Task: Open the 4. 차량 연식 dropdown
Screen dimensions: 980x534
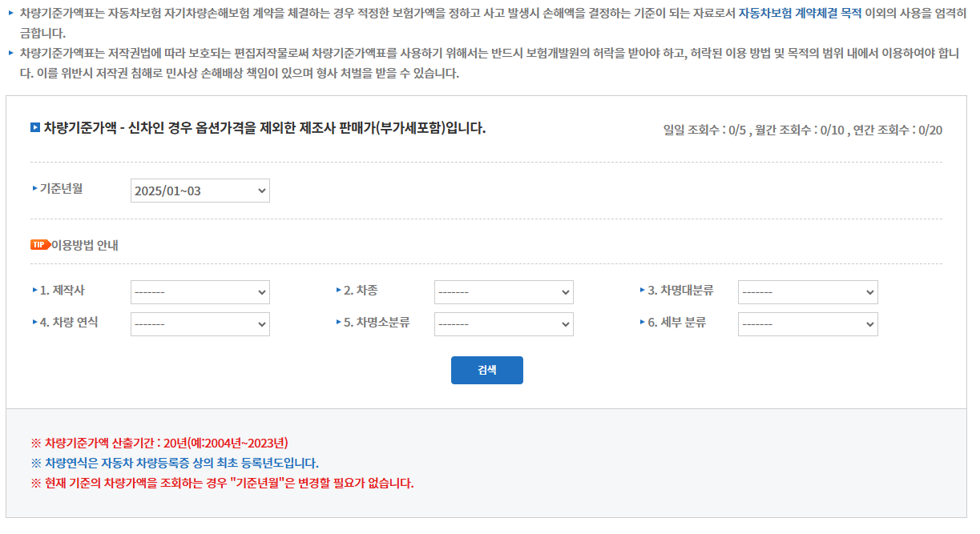Action: pos(200,324)
